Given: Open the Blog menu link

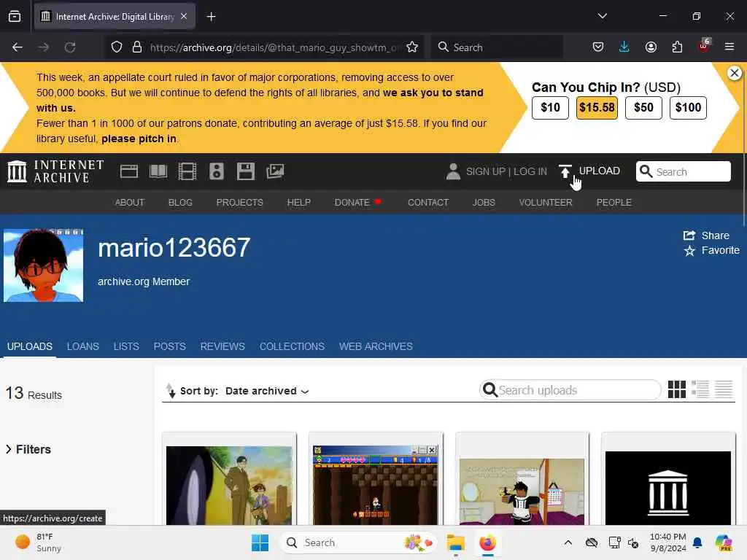Looking at the screenshot, I should tap(181, 203).
